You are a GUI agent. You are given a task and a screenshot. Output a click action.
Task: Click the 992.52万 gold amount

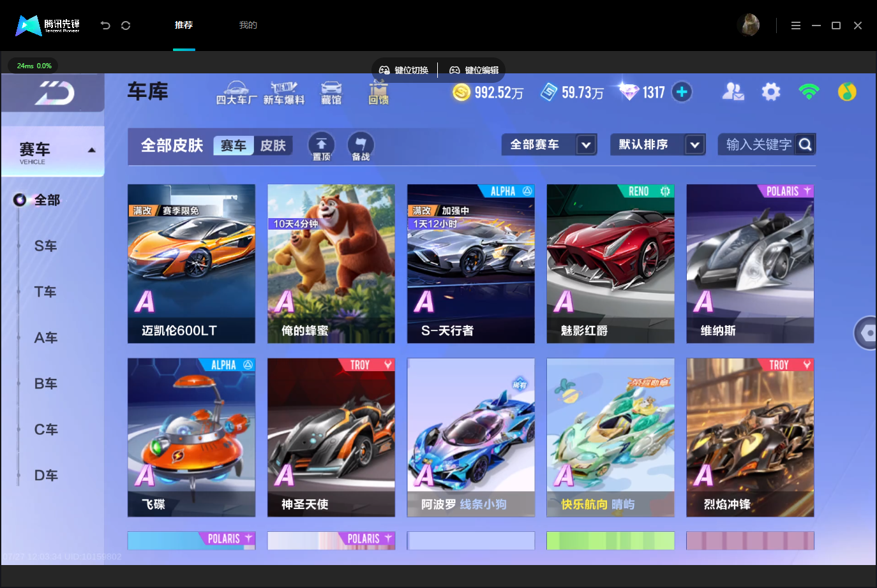pyautogui.click(x=499, y=92)
